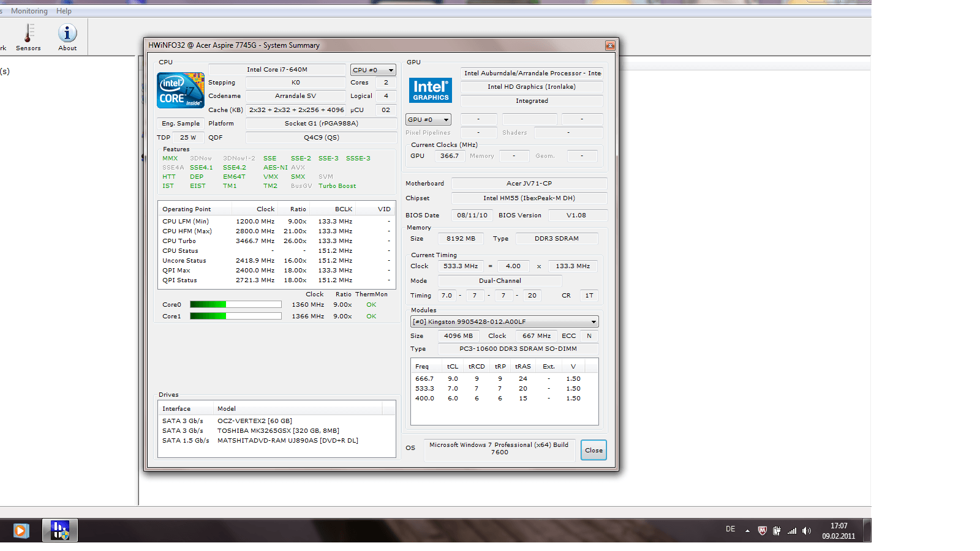Select the 'Intel Core i7-640M' CPU name field

point(277,70)
